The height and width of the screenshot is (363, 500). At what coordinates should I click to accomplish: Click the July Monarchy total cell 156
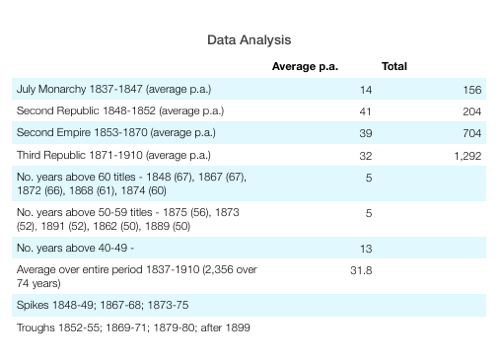pyautogui.click(x=472, y=90)
